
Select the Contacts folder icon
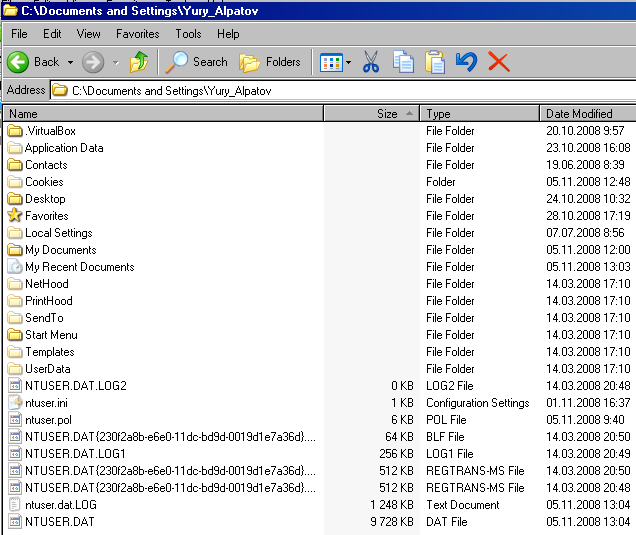(x=15, y=165)
